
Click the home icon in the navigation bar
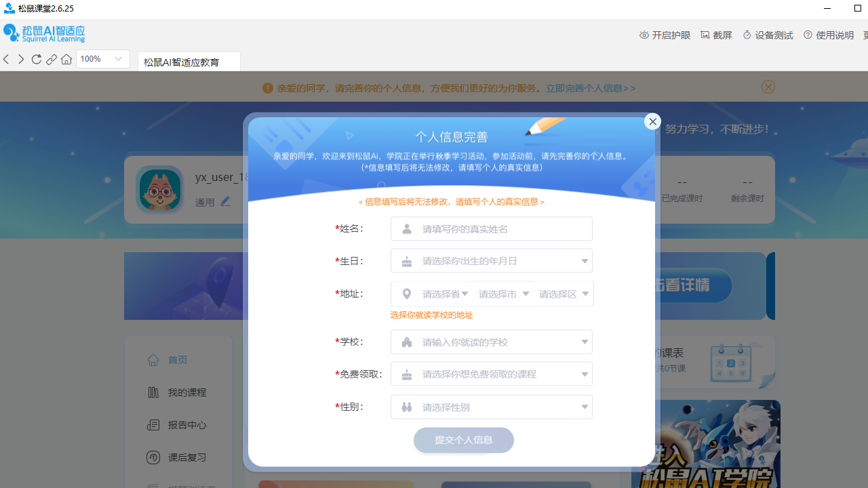[x=66, y=59]
